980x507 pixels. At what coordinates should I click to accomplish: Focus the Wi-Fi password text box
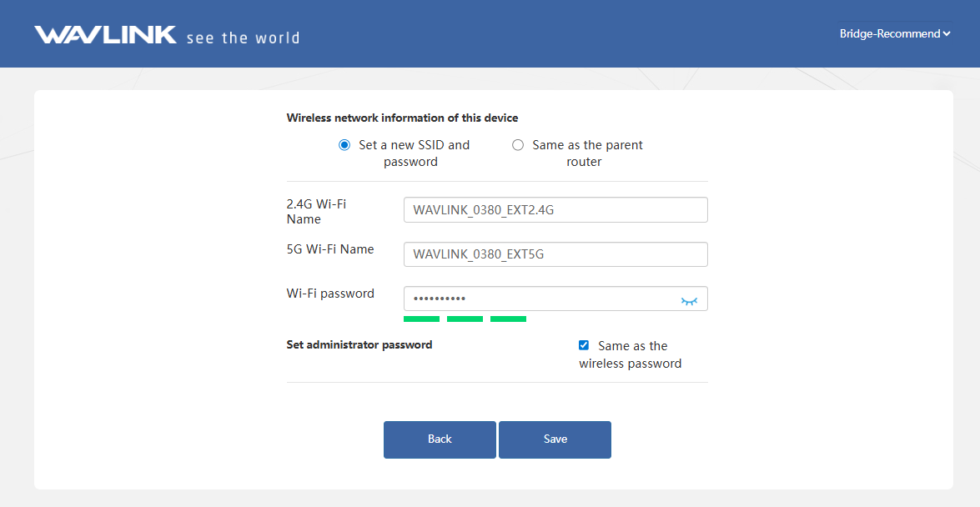click(538, 299)
